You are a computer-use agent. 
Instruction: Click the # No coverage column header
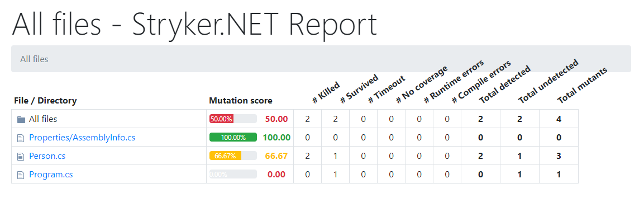pos(422,84)
